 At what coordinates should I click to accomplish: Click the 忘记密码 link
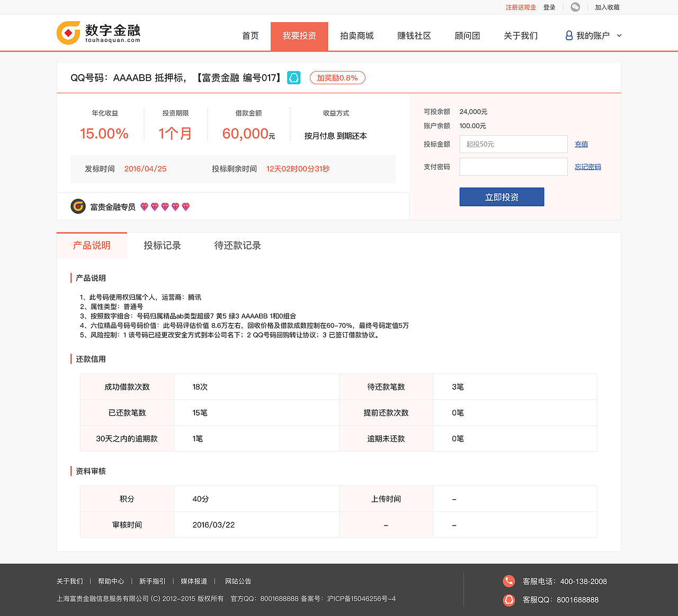(587, 167)
